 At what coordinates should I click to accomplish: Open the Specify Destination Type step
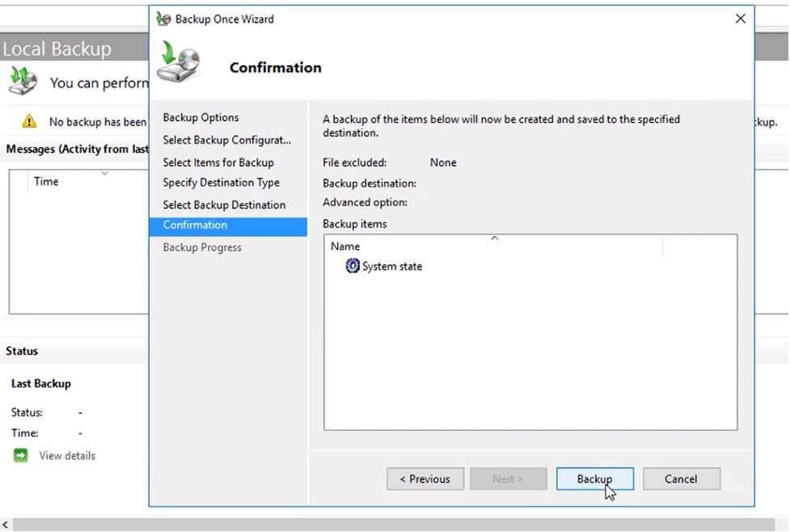(221, 183)
